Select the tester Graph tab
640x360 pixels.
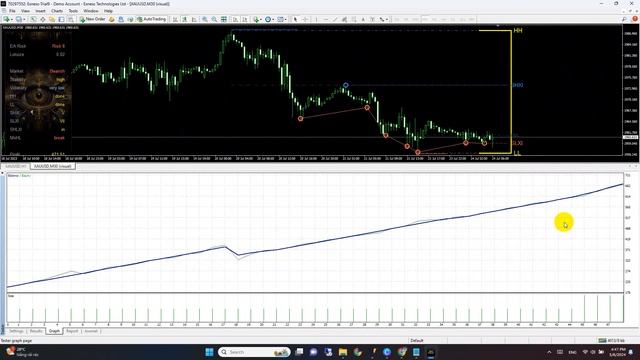click(x=54, y=331)
